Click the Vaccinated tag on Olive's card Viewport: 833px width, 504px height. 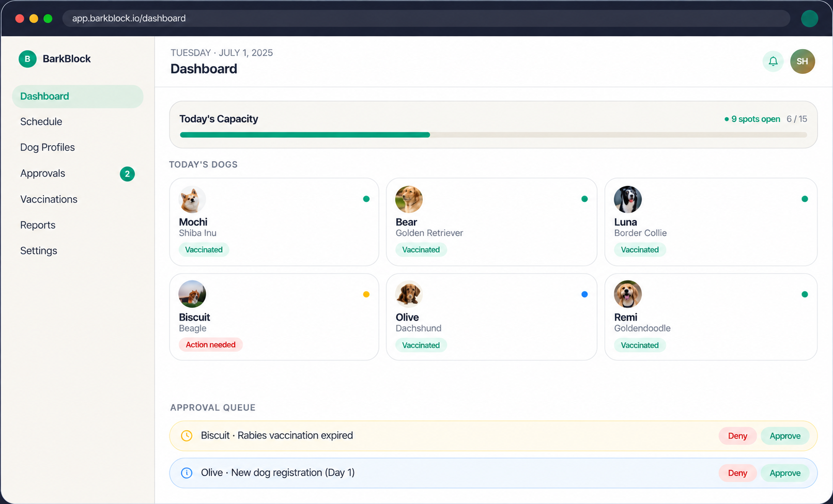(421, 345)
